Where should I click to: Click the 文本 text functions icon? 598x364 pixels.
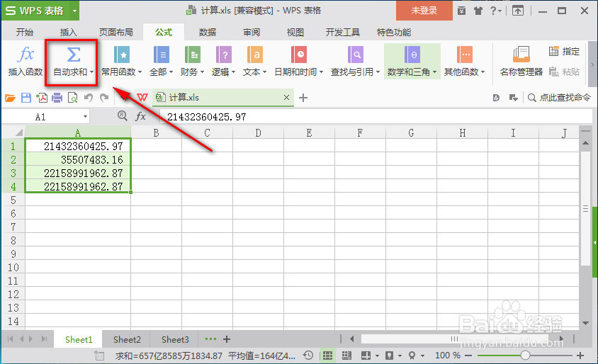pos(255,55)
